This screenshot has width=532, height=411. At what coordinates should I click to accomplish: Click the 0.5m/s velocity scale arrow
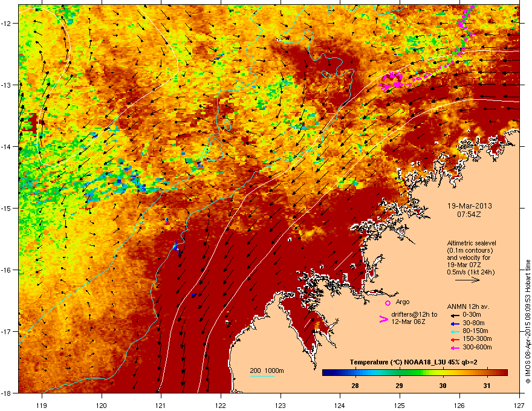coord(467,280)
